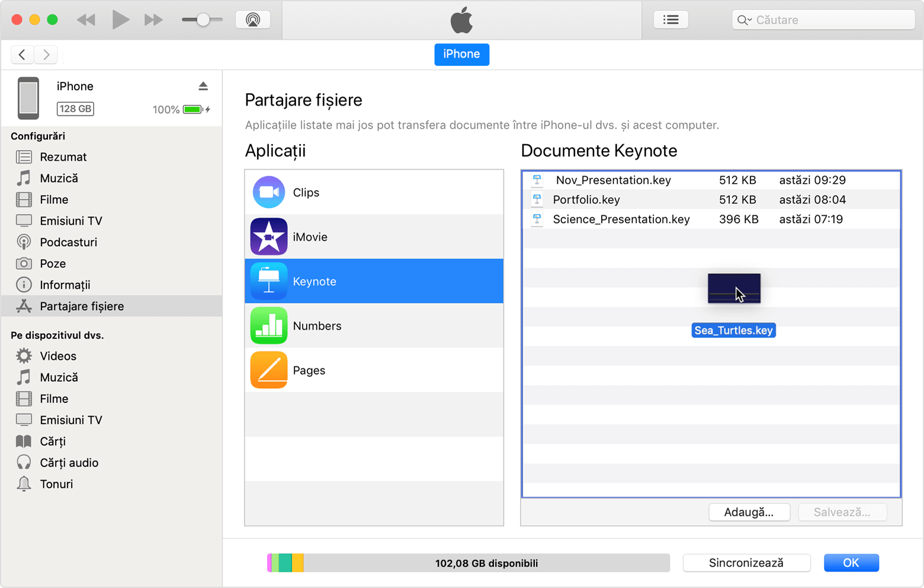The width and height of the screenshot is (924, 588).
Task: Click the AirPlay icon button
Action: 253,20
